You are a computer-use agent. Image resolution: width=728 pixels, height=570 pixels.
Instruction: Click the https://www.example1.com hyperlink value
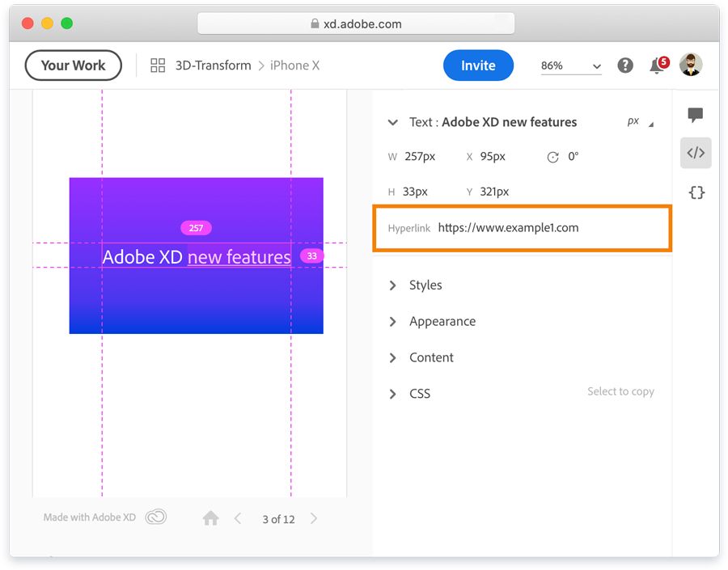509,227
